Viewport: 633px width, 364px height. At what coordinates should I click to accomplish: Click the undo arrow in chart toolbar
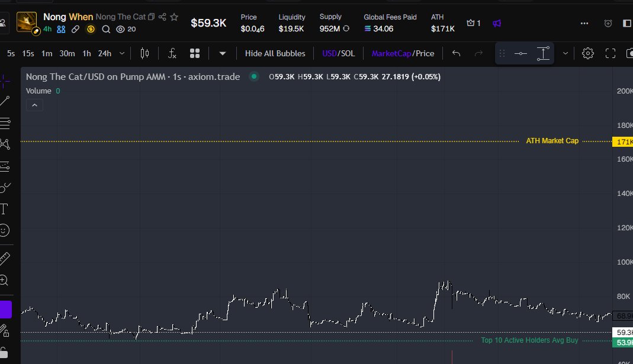pos(456,53)
